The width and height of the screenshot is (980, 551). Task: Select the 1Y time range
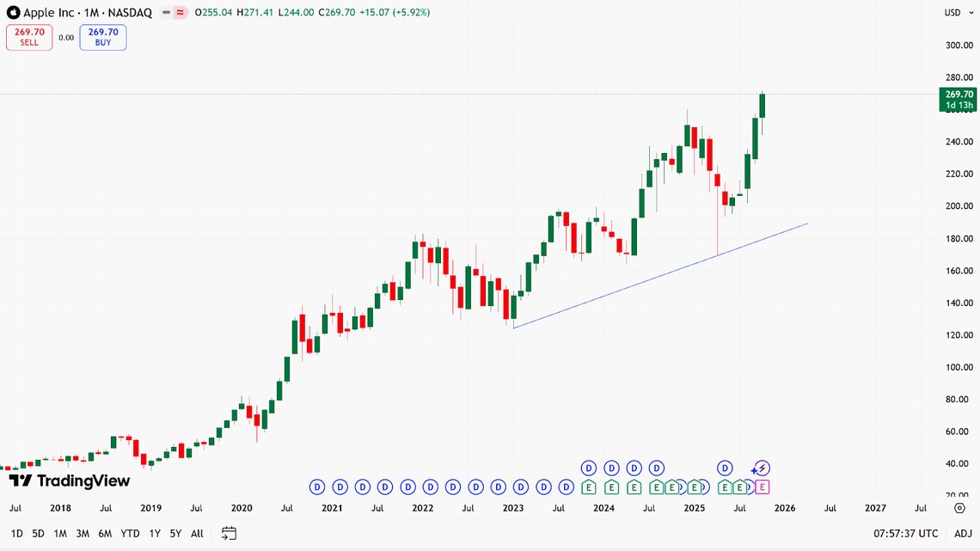(155, 534)
